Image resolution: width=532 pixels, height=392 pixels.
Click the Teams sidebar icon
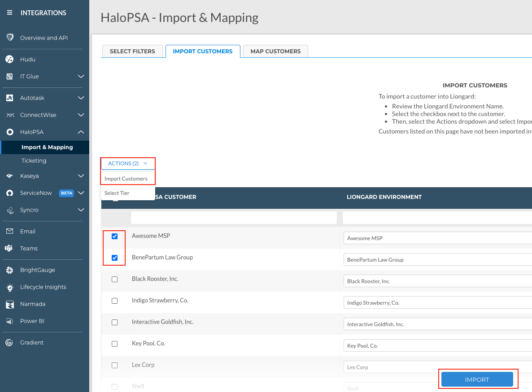coord(9,248)
